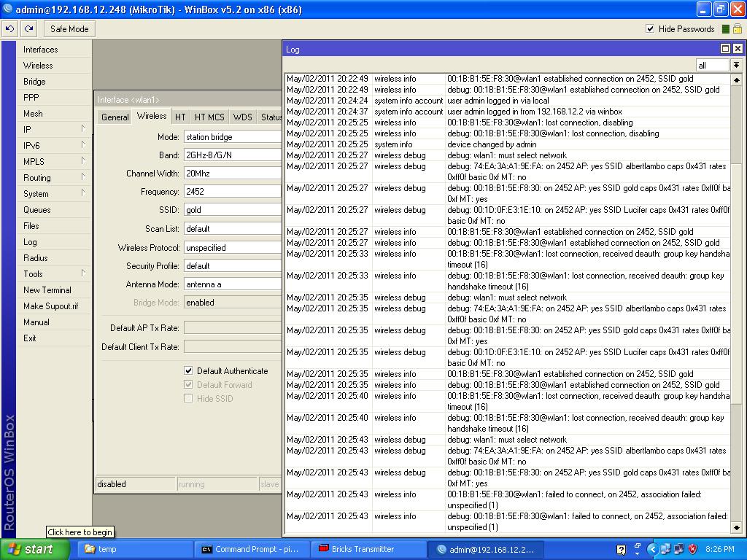Toggle the Hide Passwords checkbox

[650, 29]
